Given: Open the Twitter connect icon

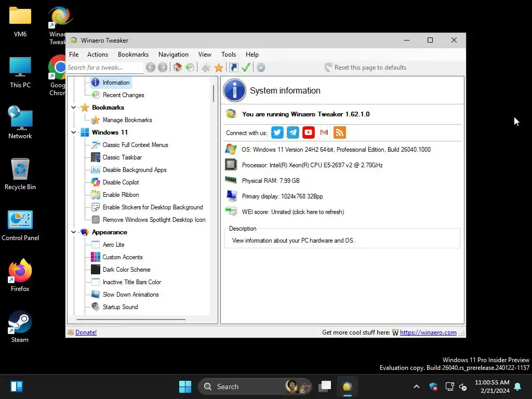Looking at the screenshot, I should tap(277, 132).
